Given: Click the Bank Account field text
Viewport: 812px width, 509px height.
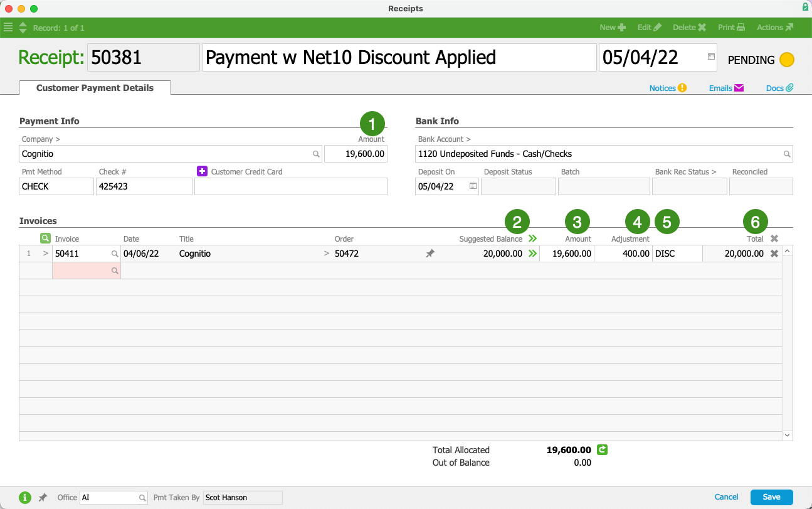Looking at the screenshot, I should point(495,154).
